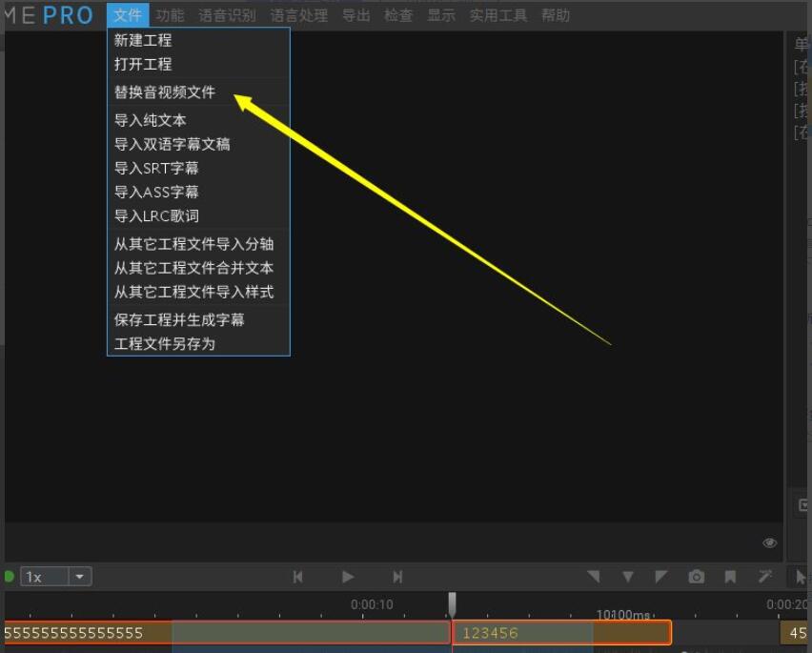Select 导入ASS字幕 menu entry
This screenshot has height=653, width=812.
(198, 193)
